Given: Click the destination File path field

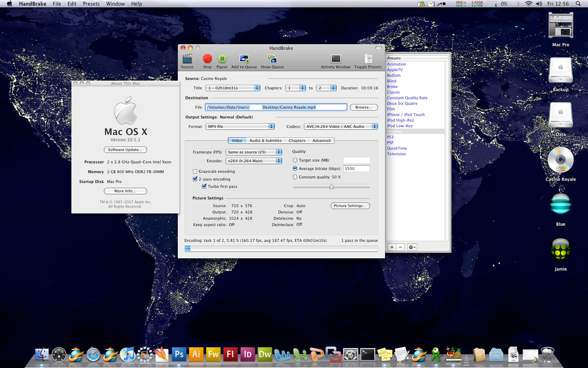Looking at the screenshot, I should pos(276,107).
